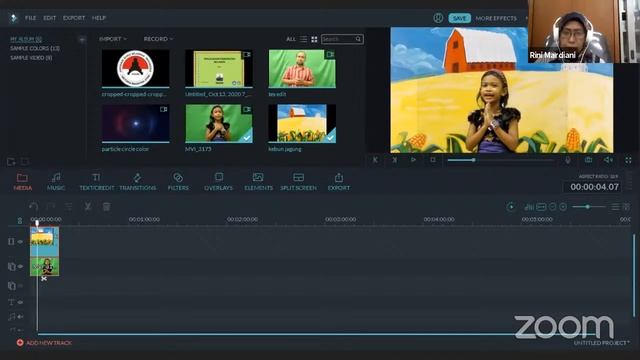Open the RECORD dropdown
The height and width of the screenshot is (360, 640).
pyautogui.click(x=158, y=39)
